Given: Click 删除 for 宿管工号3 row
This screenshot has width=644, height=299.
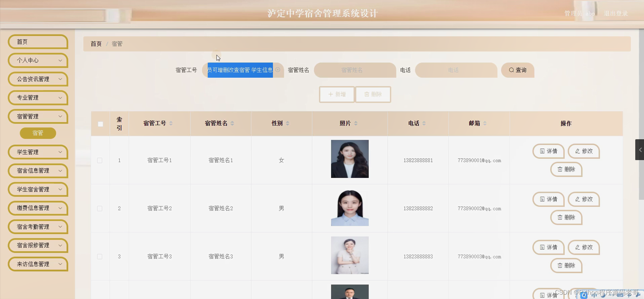Looking at the screenshot, I should point(566,266).
